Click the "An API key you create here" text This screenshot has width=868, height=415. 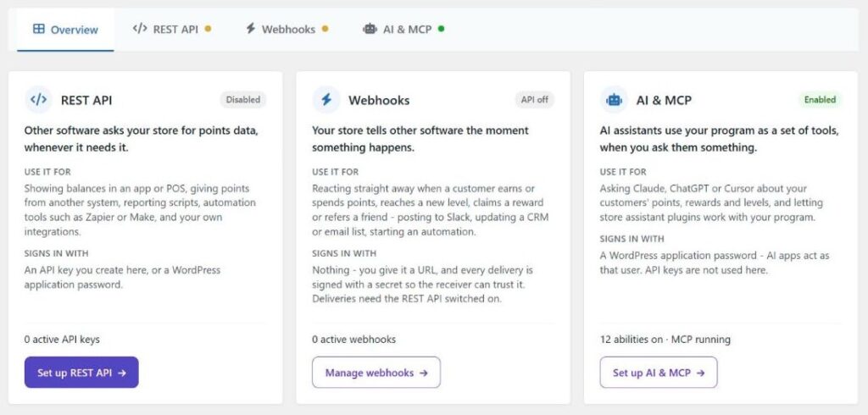click(x=122, y=278)
